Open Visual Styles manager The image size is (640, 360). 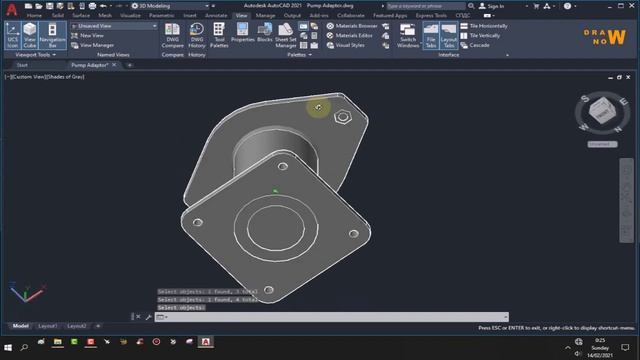[x=346, y=45]
